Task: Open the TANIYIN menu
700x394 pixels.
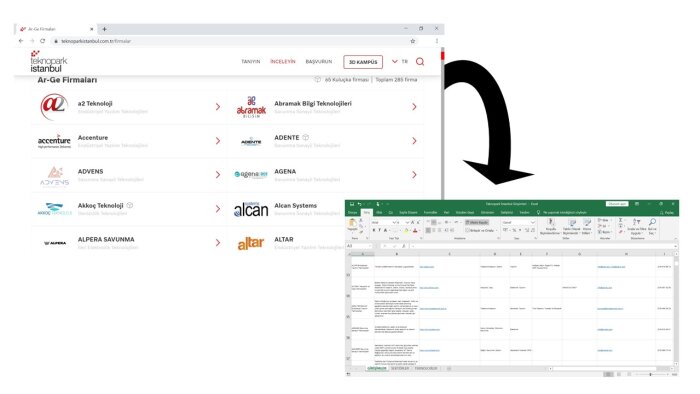Action: 250,62
